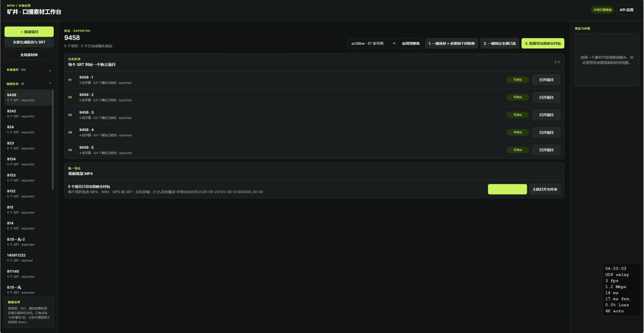Click 主机打开文件夹 button
This screenshot has height=333, width=644.
pos(545,189)
